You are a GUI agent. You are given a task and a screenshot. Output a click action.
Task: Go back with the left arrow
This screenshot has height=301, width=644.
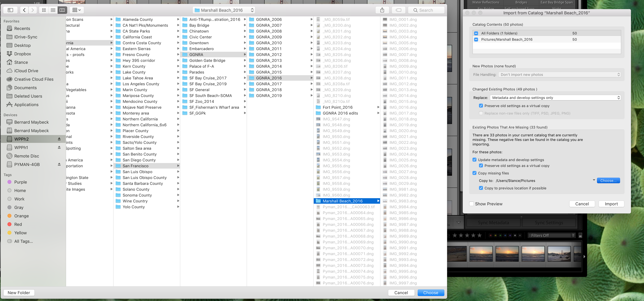[24, 10]
